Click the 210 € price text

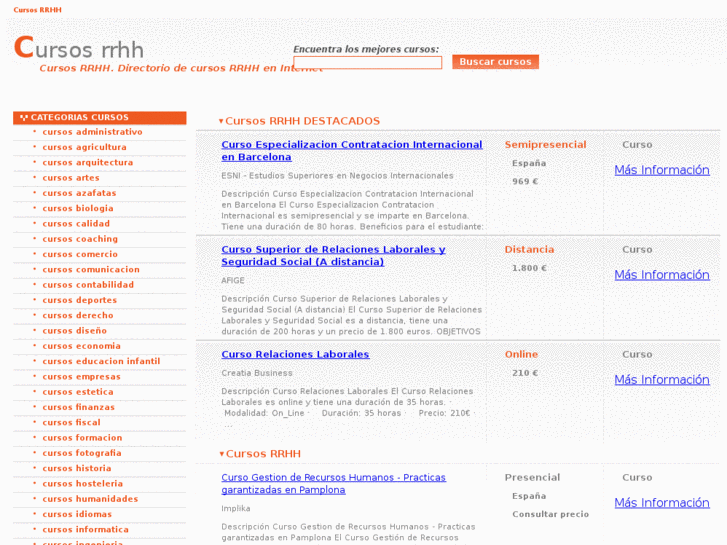click(525, 373)
